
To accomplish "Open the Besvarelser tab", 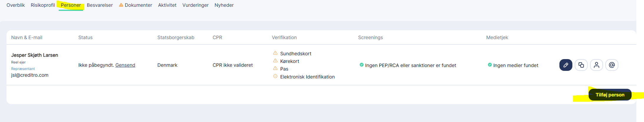I will [100, 5].
